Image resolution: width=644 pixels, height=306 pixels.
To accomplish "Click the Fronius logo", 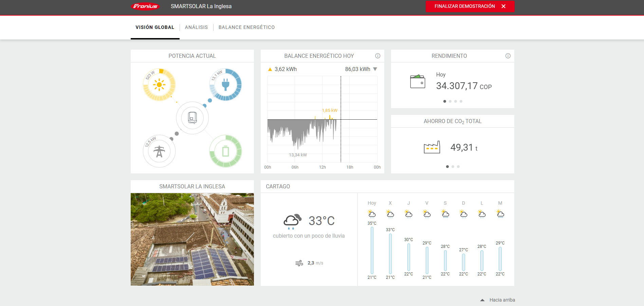I will (x=145, y=6).
